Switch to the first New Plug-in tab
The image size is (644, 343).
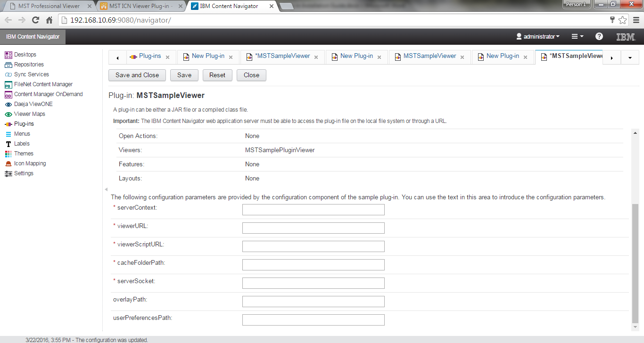[208, 56]
